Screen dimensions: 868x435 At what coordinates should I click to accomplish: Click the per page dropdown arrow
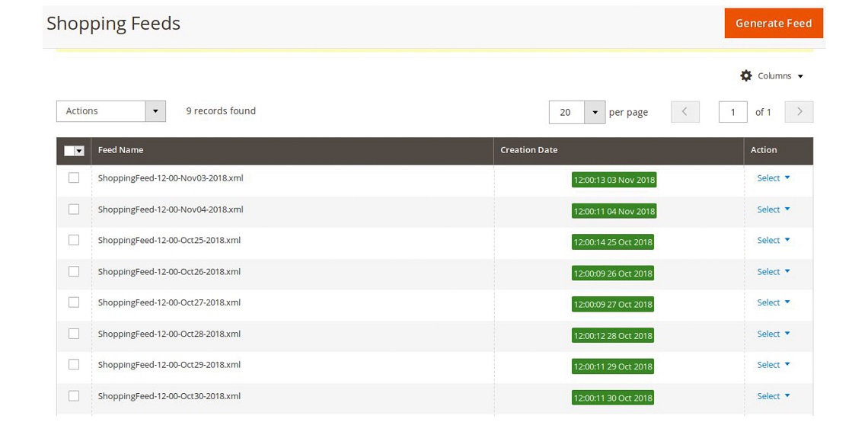pos(595,112)
